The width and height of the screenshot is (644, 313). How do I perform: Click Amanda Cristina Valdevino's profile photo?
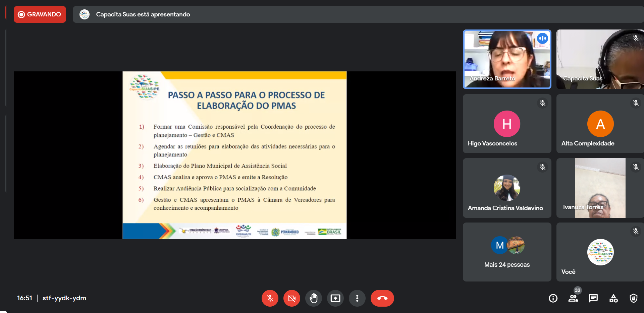tap(507, 188)
